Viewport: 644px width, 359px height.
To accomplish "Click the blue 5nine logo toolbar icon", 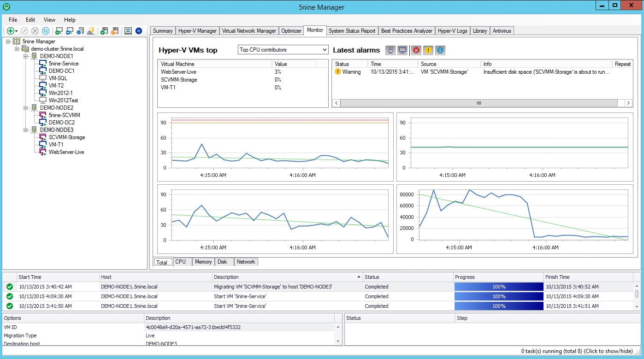I will [139, 30].
